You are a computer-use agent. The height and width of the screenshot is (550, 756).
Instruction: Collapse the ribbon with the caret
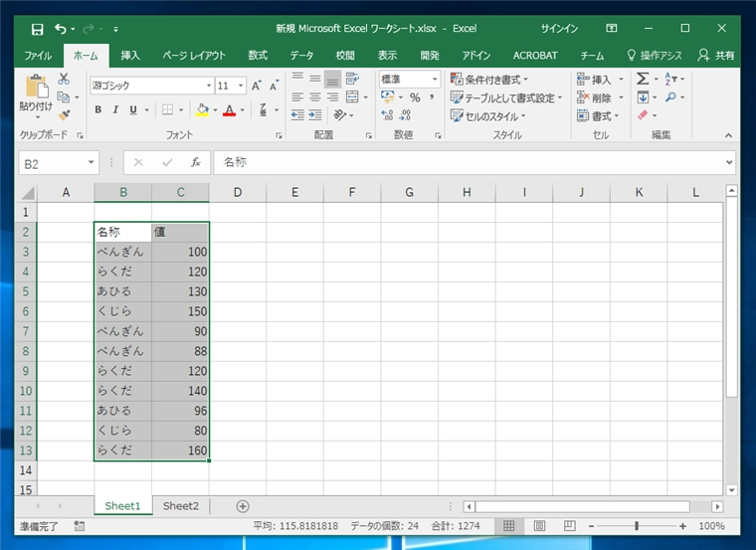point(728,135)
